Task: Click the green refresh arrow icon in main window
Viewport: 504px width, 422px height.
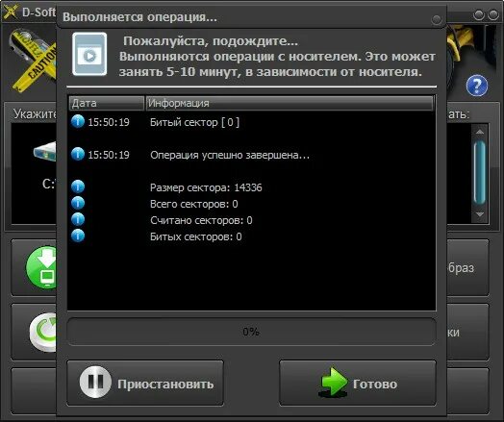Action: pyautogui.click(x=42, y=332)
